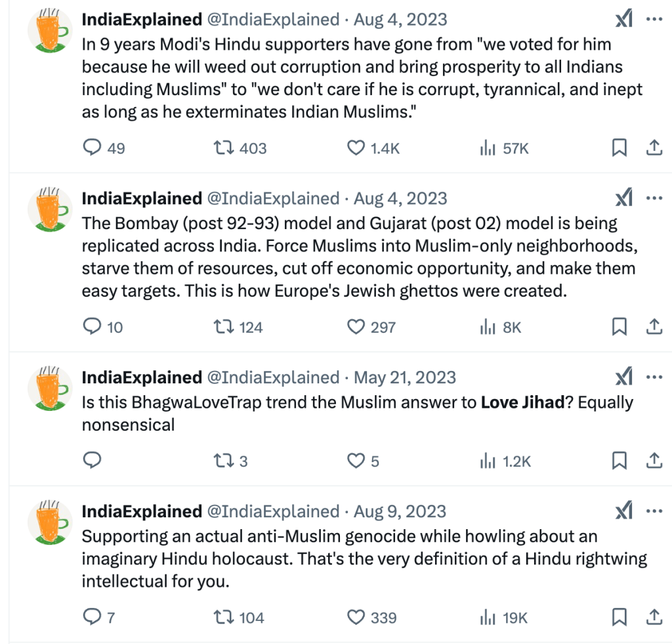Bookmark the Modi supporters tweet
This screenshot has width=672, height=644.
[619, 148]
